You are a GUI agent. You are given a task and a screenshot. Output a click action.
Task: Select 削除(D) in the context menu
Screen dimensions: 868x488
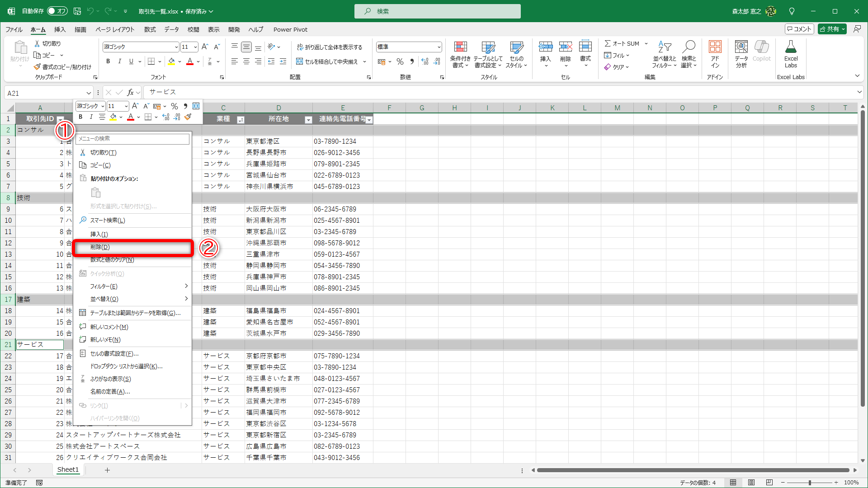tap(100, 247)
